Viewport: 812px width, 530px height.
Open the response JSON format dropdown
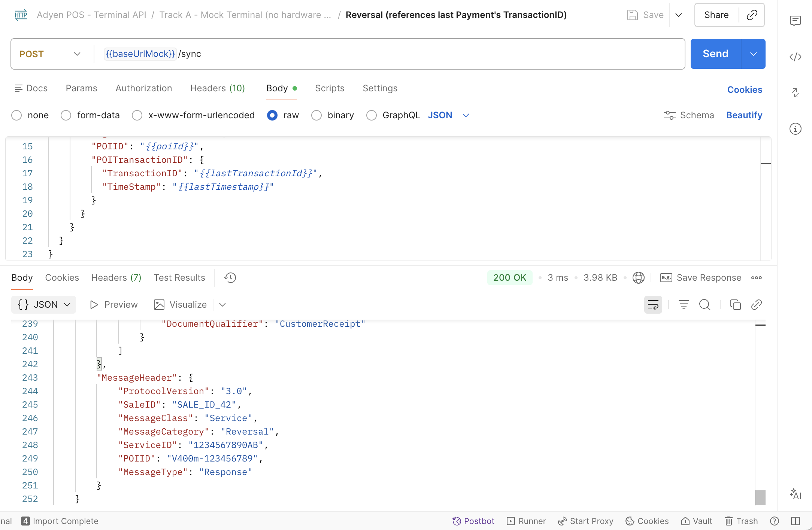pos(44,305)
